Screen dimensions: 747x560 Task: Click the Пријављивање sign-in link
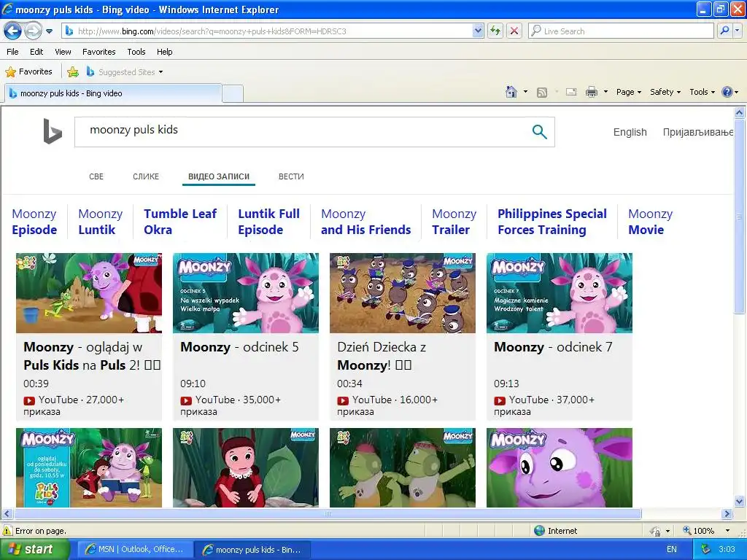[x=698, y=133]
